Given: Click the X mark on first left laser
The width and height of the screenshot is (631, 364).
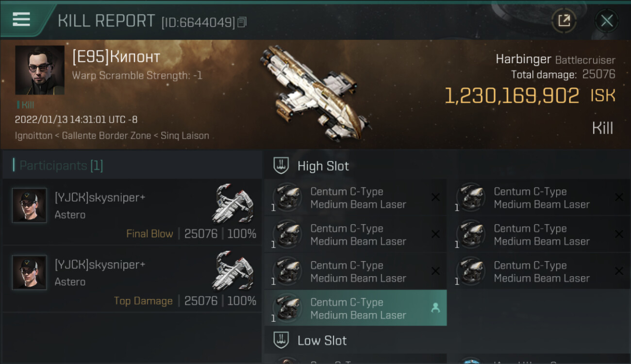Looking at the screenshot, I should [x=435, y=197].
